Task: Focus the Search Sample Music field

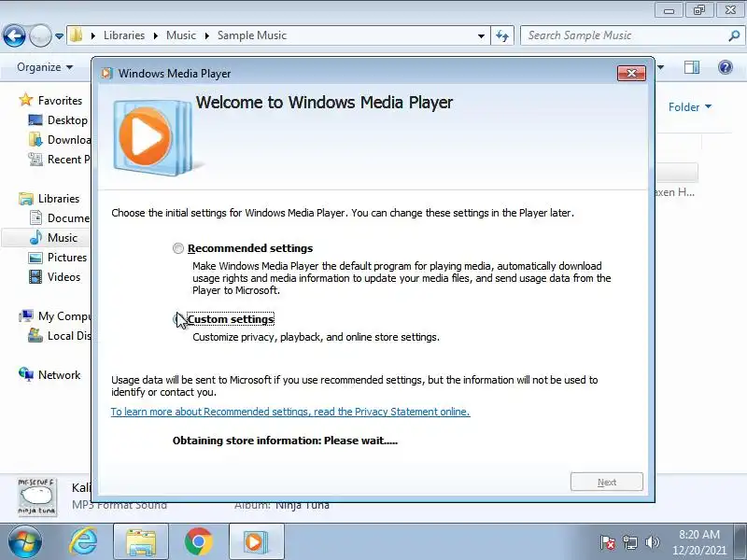Action: (x=624, y=35)
